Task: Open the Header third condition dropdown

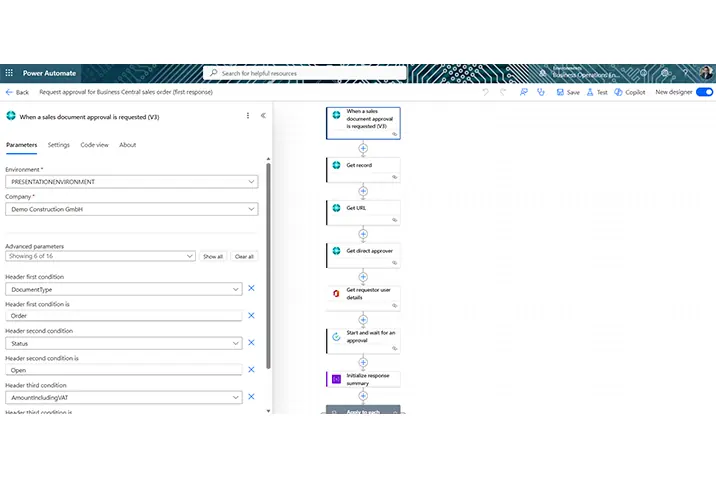Action: [124, 398]
